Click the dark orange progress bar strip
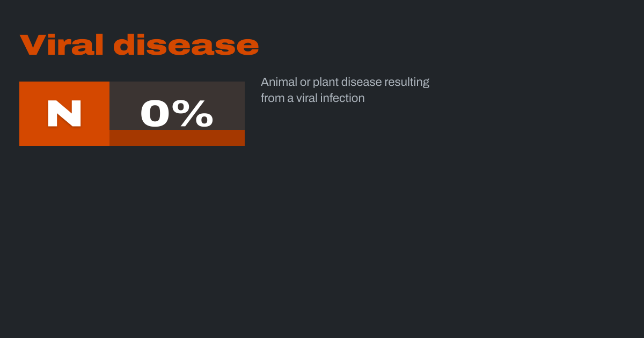This screenshot has height=338, width=644. coord(177,138)
